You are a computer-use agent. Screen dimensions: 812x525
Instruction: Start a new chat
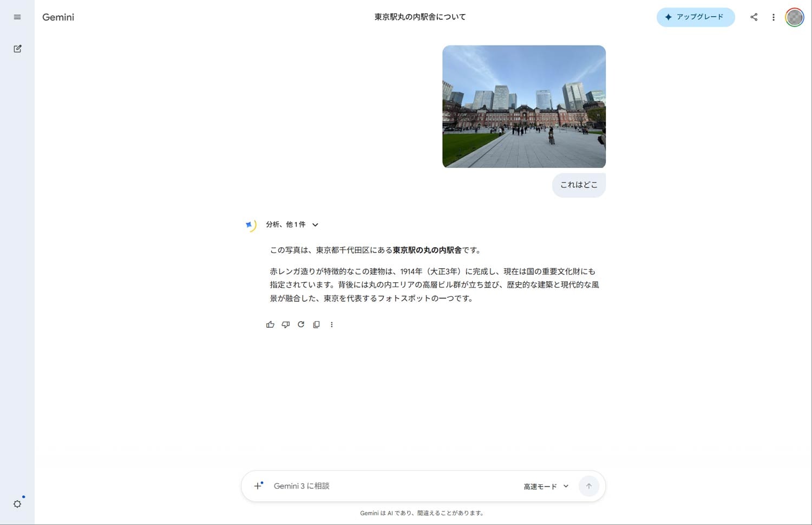click(x=17, y=48)
